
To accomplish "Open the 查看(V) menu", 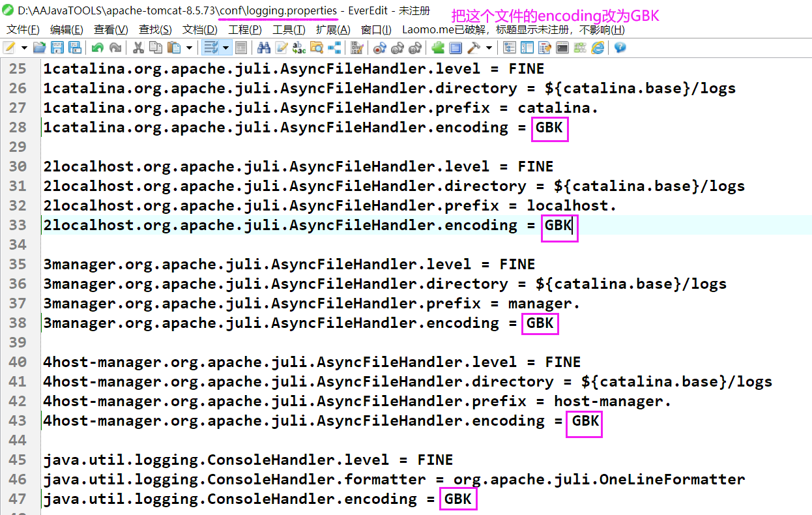I will point(111,30).
